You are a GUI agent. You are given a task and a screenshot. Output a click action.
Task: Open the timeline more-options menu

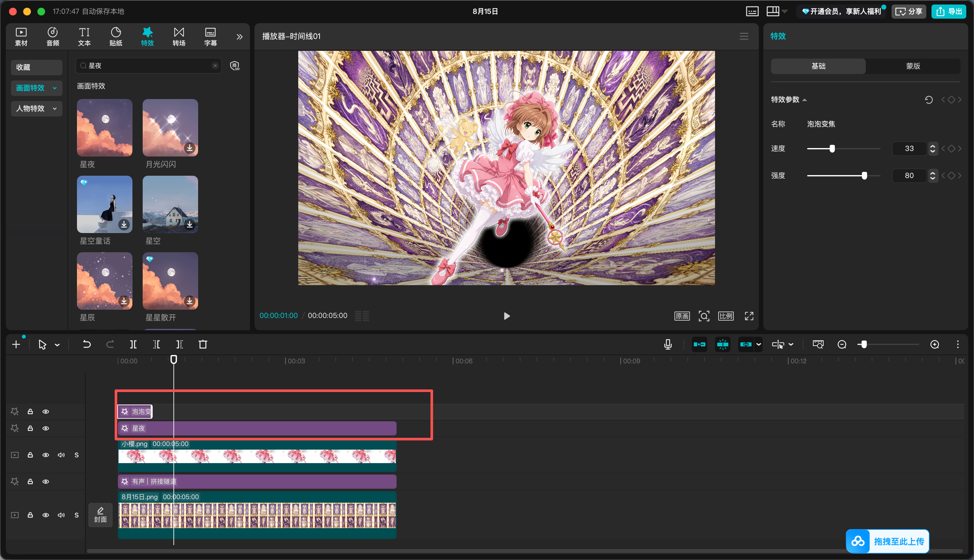click(x=958, y=345)
